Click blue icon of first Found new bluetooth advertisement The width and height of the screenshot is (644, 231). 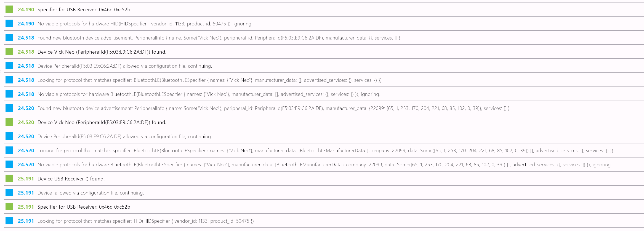(9, 38)
